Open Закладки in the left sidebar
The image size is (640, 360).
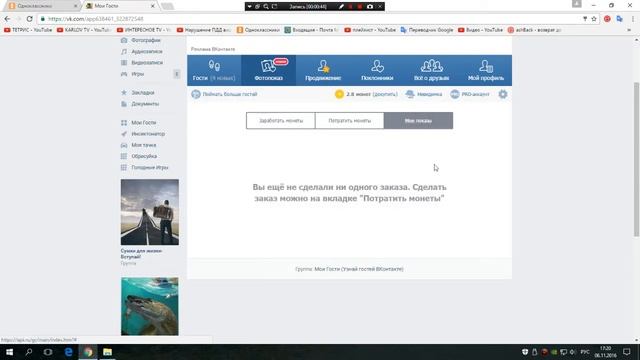click(x=138, y=93)
